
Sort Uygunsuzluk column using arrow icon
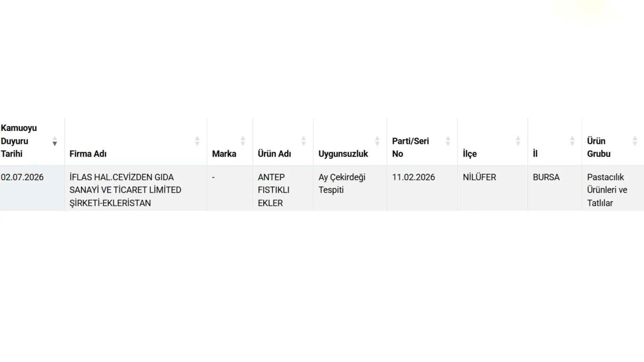(x=377, y=141)
